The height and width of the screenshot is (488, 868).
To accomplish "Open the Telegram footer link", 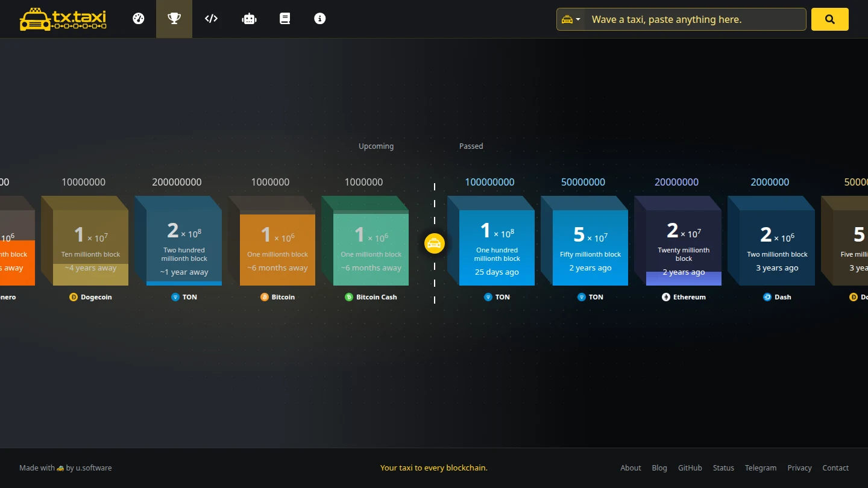I will pos(761,468).
